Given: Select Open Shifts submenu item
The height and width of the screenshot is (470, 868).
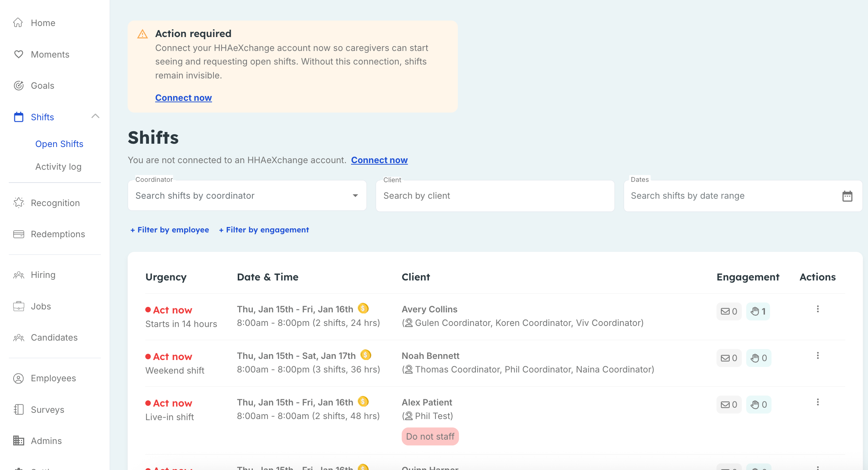Looking at the screenshot, I should coord(59,144).
